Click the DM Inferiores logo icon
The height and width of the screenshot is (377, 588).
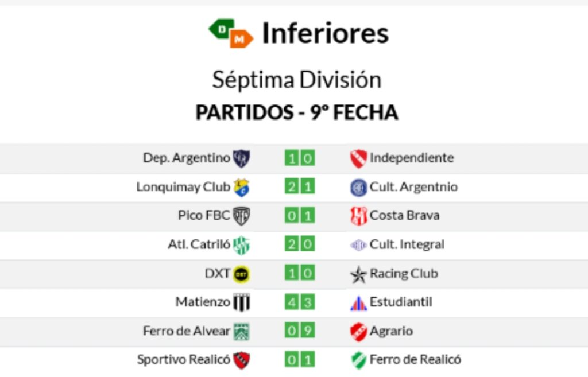[x=231, y=33]
